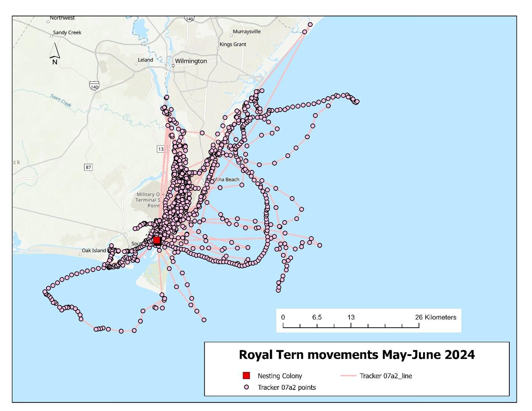Click the Tracker 07a2_line legend text
The image size is (532, 411).
[x=386, y=376]
